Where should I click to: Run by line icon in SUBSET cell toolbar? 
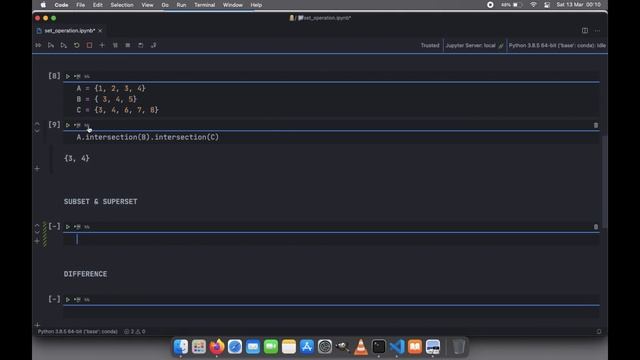(77, 227)
